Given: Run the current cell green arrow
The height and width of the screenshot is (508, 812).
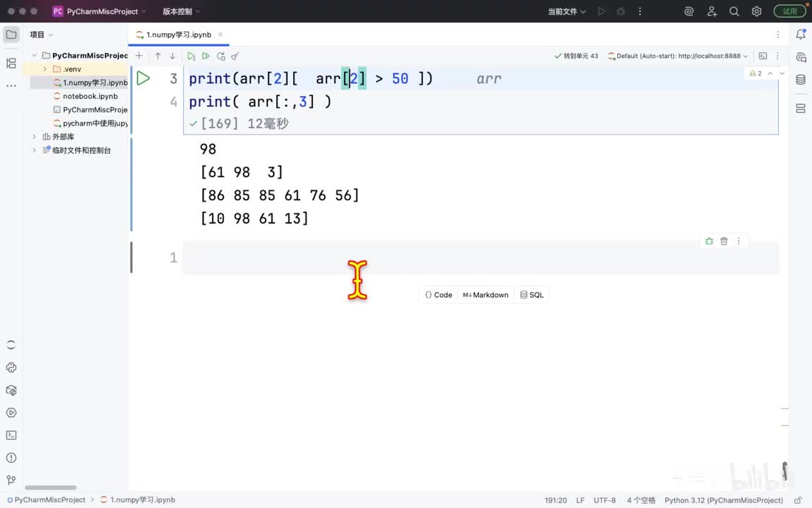Looking at the screenshot, I should click(x=144, y=78).
